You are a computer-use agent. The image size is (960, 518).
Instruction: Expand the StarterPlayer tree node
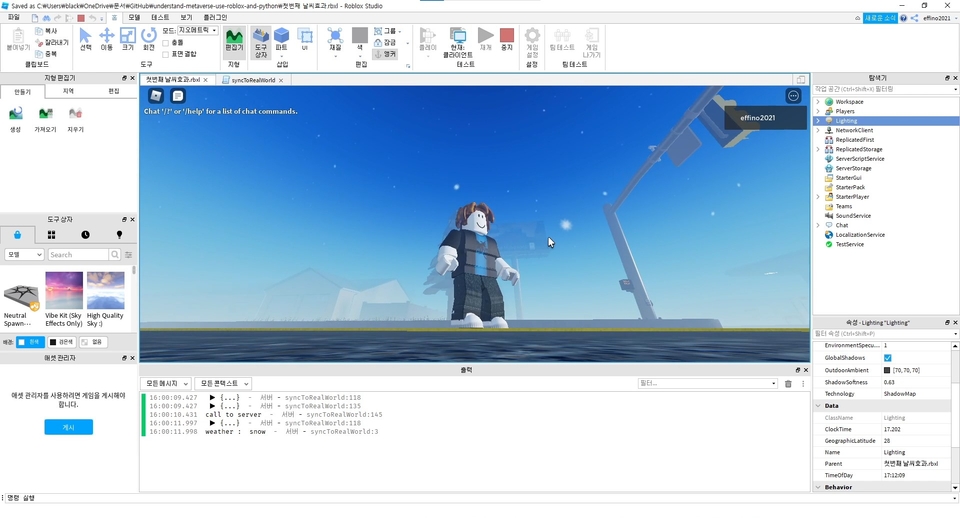coord(818,197)
